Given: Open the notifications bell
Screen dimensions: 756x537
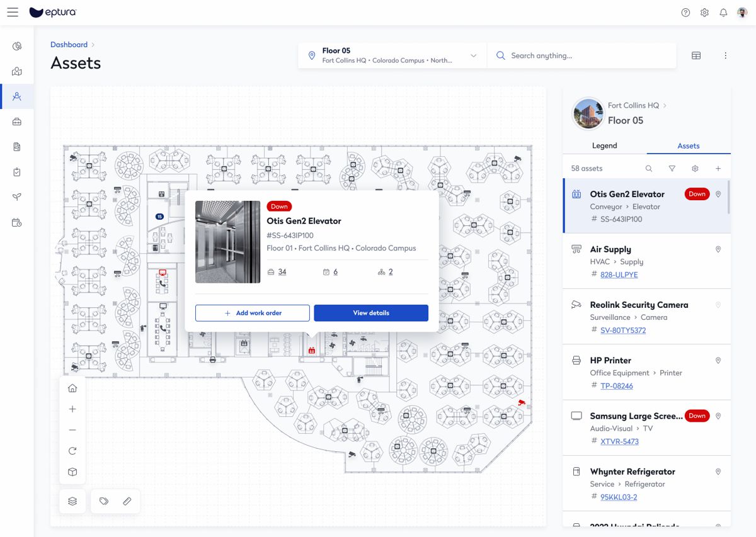Looking at the screenshot, I should pyautogui.click(x=723, y=13).
